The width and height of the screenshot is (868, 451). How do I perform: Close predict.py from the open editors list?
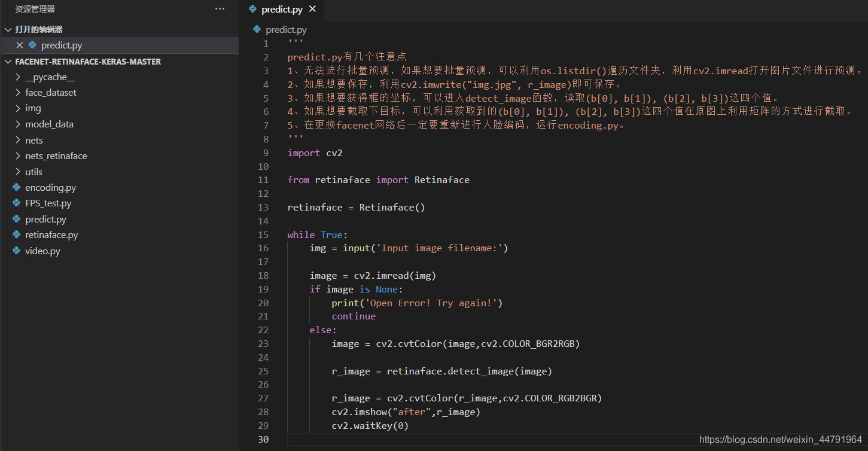(x=19, y=45)
